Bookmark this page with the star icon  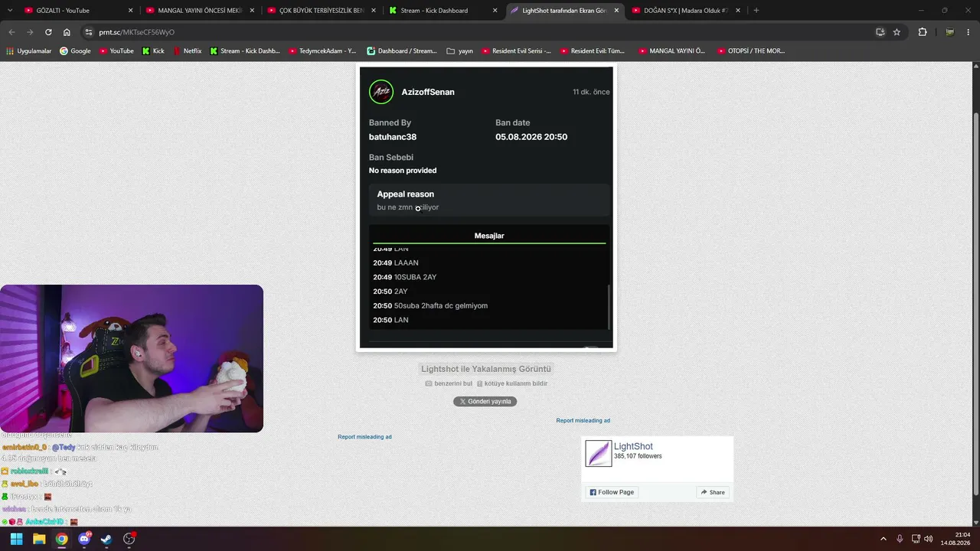pyautogui.click(x=897, y=32)
